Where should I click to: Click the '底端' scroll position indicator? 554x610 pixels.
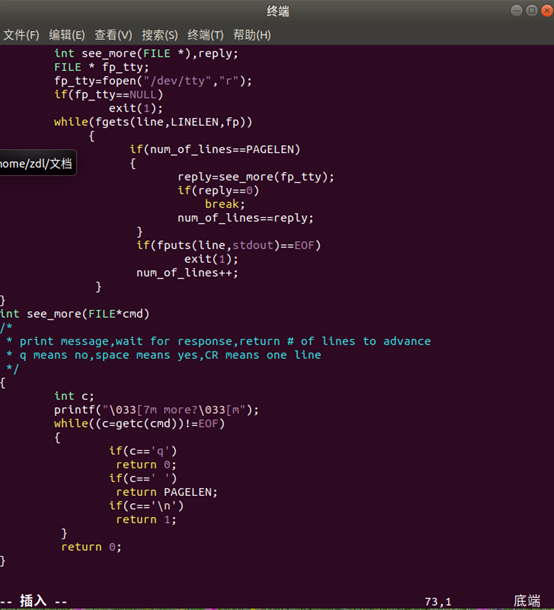(527, 601)
